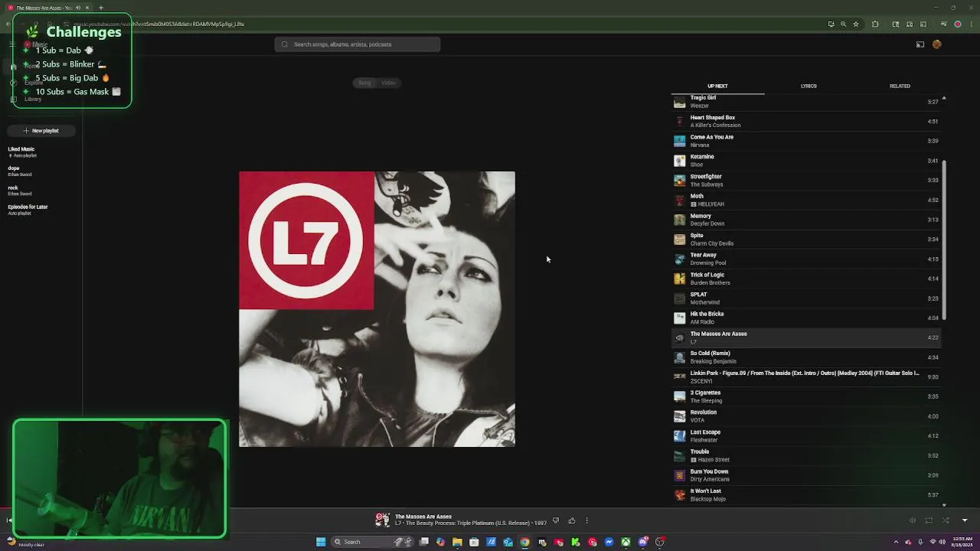The image size is (980, 551).
Task: Select It Won't Last by Blacktop Mojo
Action: 805,494
